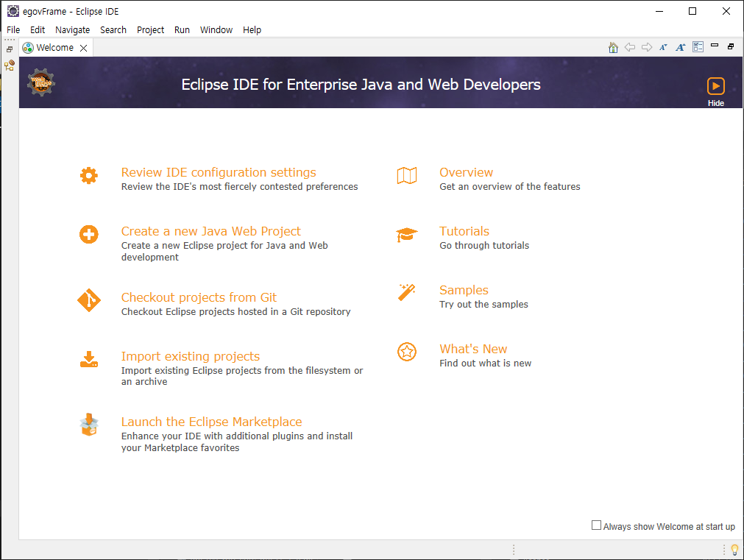Screen dimensions: 744x560
Task: Open the Edit menu
Action: [x=38, y=29]
